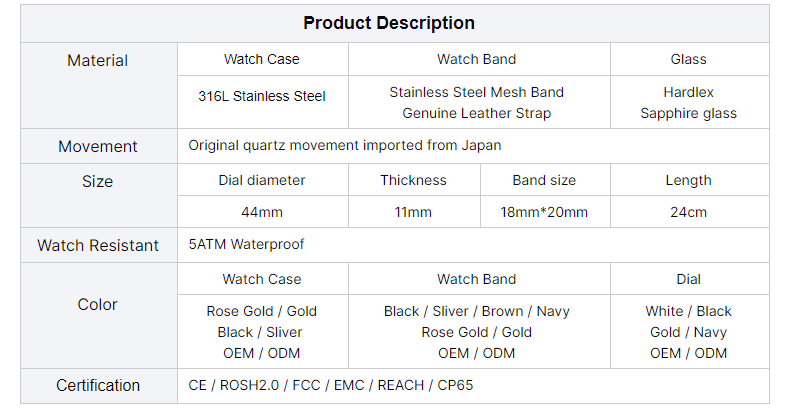This screenshot has height=414, width=785.
Task: Select the Sapphire glass text
Action: point(688,113)
